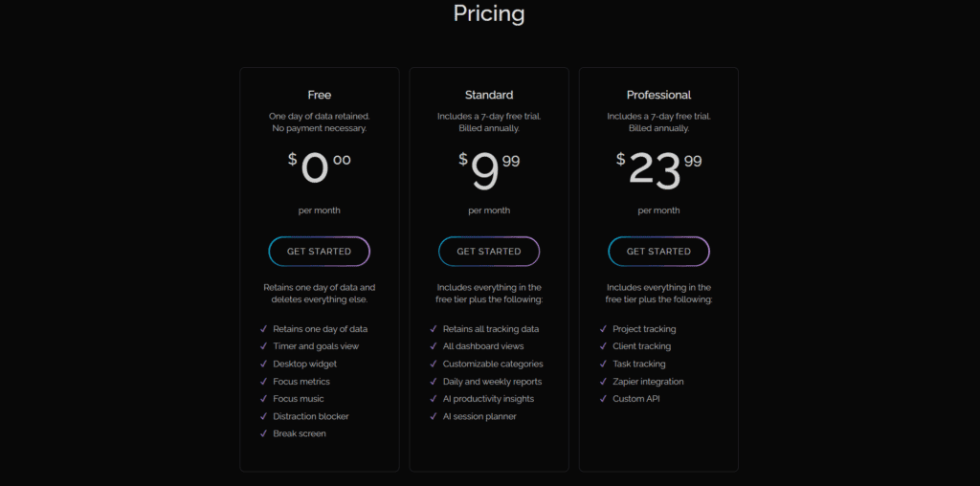The width and height of the screenshot is (980, 486).
Task: Click the checkmark beside Project tracking
Action: point(603,328)
